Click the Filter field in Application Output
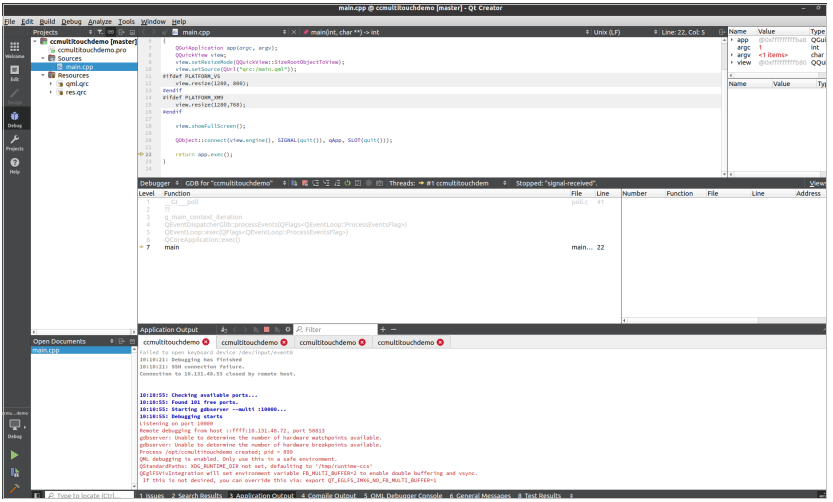The image size is (833, 502). point(335,329)
